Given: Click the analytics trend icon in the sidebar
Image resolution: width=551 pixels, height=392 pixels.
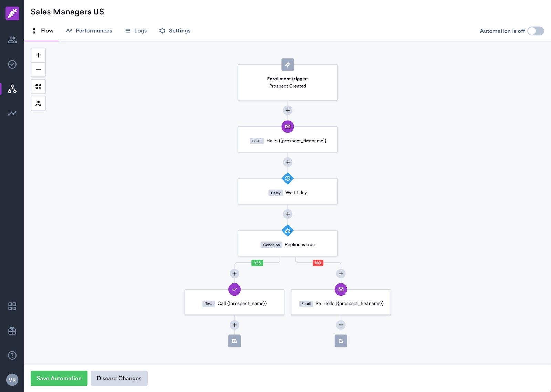Looking at the screenshot, I should (12, 113).
